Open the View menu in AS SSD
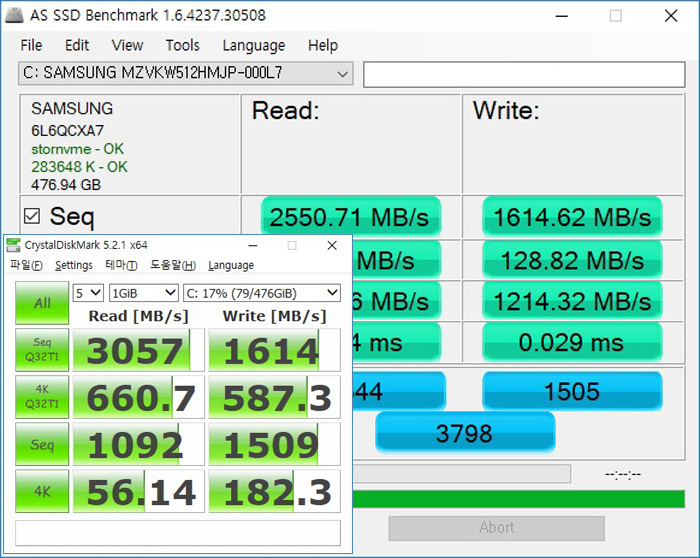The height and width of the screenshot is (558, 700). 127,45
